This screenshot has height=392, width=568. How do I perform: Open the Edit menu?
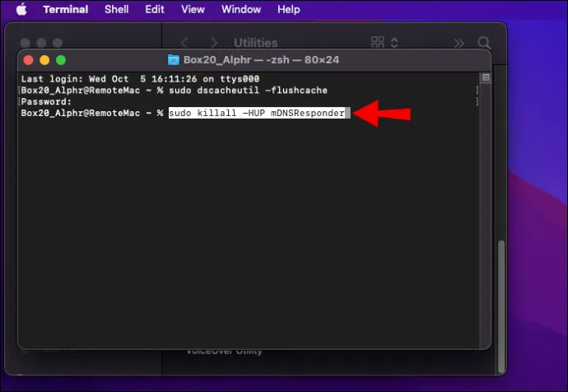point(155,9)
